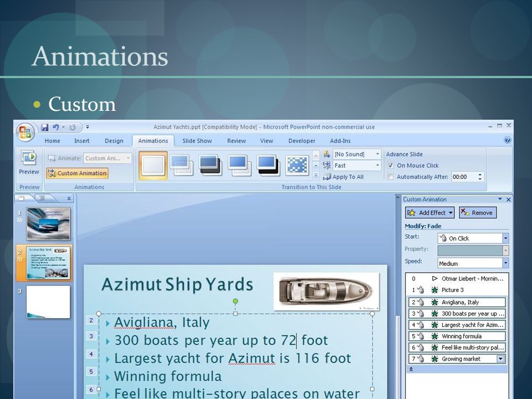Select the Largest yacht for Azim... entry
Image resolution: width=532 pixels, height=399 pixels.
point(457,325)
